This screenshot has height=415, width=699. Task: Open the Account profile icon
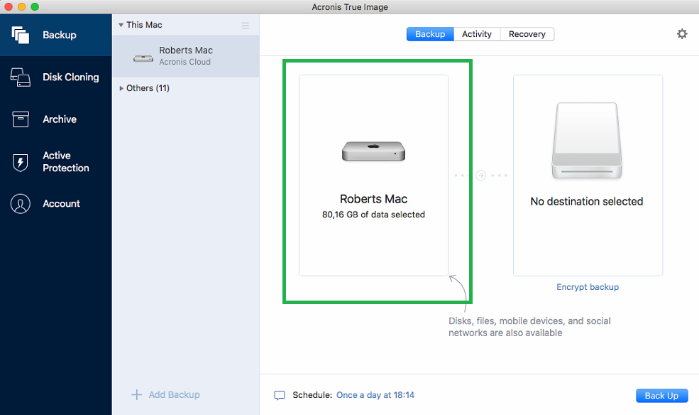tap(21, 204)
